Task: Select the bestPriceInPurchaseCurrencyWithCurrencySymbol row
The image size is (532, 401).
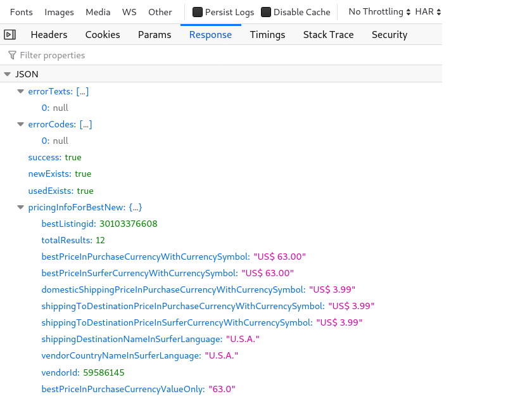Action: point(221,257)
